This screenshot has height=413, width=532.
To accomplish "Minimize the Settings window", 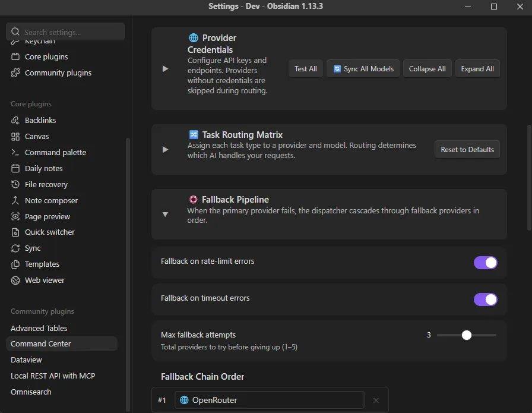I will tap(468, 7).
